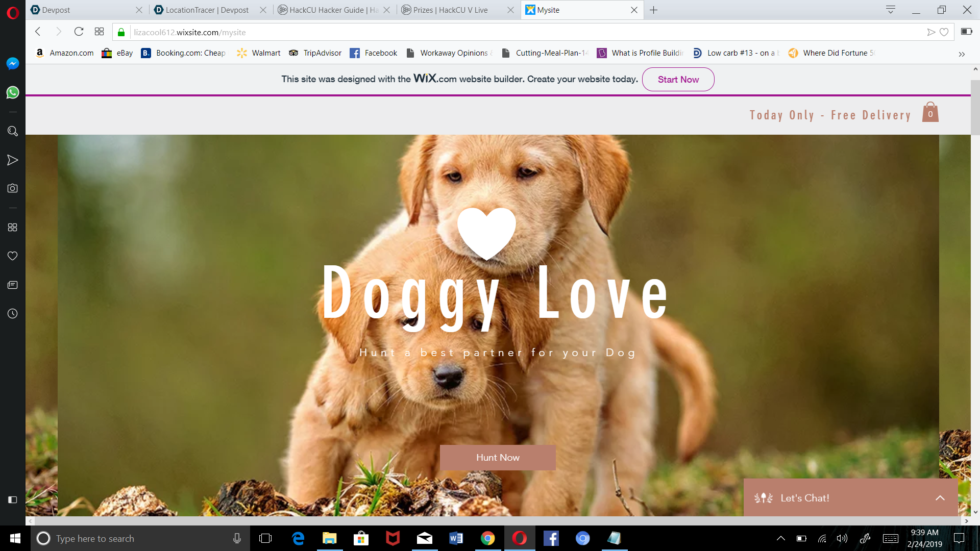Viewport: 980px width, 551px height.
Task: Click the page vertical scrollbar thumb
Action: (x=975, y=107)
